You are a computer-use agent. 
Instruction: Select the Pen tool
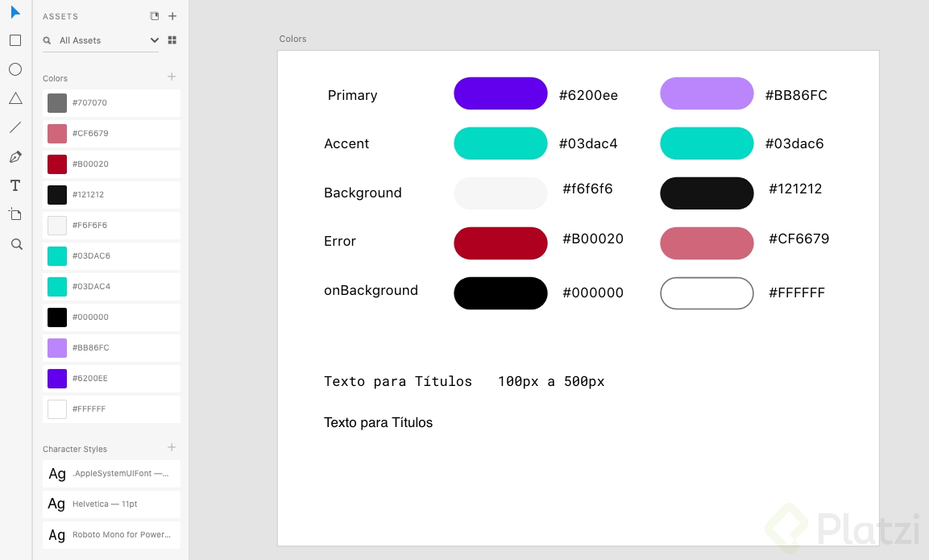tap(15, 156)
